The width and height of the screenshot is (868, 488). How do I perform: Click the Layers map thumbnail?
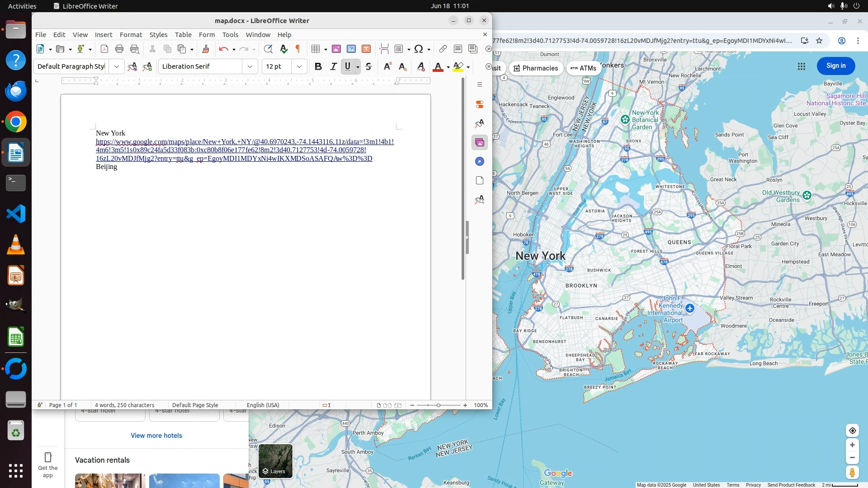tap(275, 461)
